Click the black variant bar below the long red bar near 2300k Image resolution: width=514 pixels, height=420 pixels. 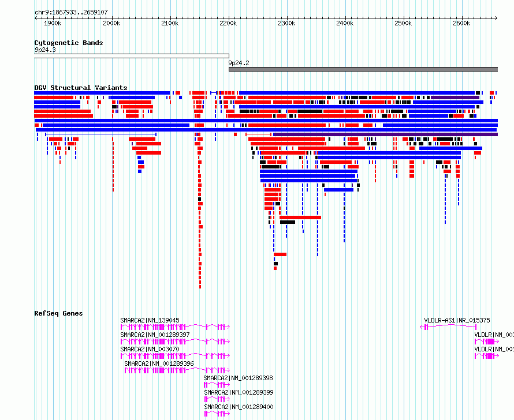288,222
